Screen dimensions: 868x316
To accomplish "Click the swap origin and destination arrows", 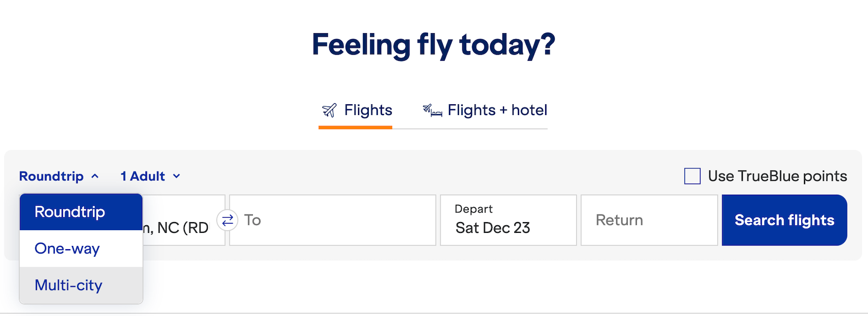I will click(x=227, y=220).
